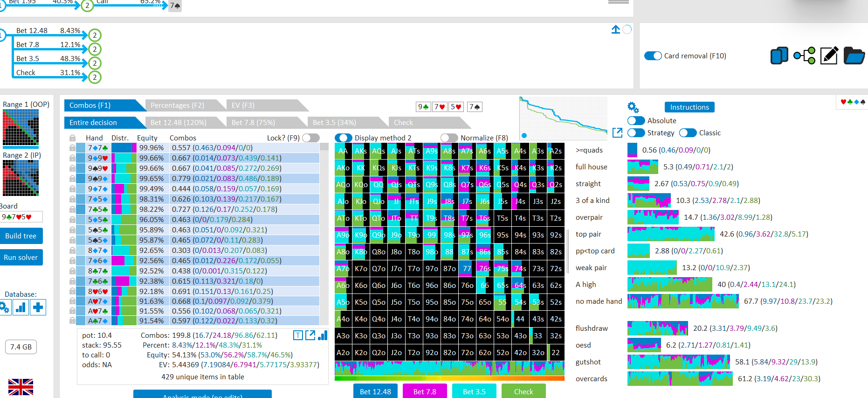Open node 2 after Bet 7.8
The image size is (868, 398).
[95, 49]
